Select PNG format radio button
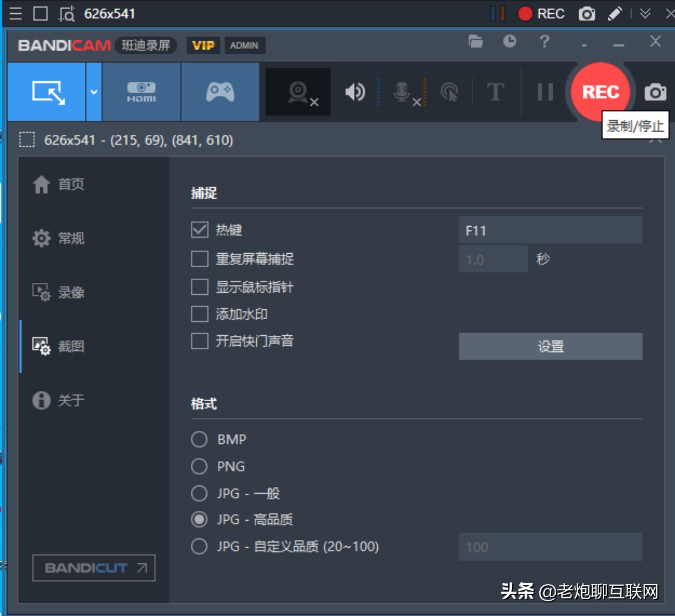Image resolution: width=675 pixels, height=616 pixels. click(x=199, y=466)
